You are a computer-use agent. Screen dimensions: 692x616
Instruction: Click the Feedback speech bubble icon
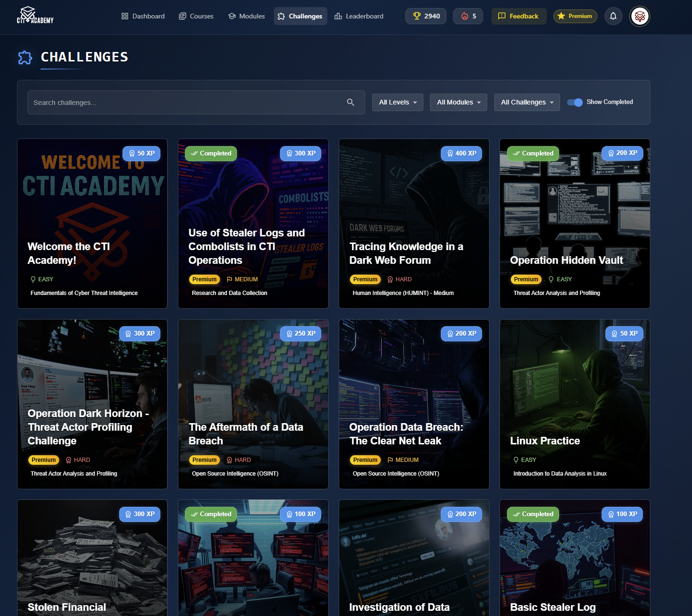(x=502, y=16)
